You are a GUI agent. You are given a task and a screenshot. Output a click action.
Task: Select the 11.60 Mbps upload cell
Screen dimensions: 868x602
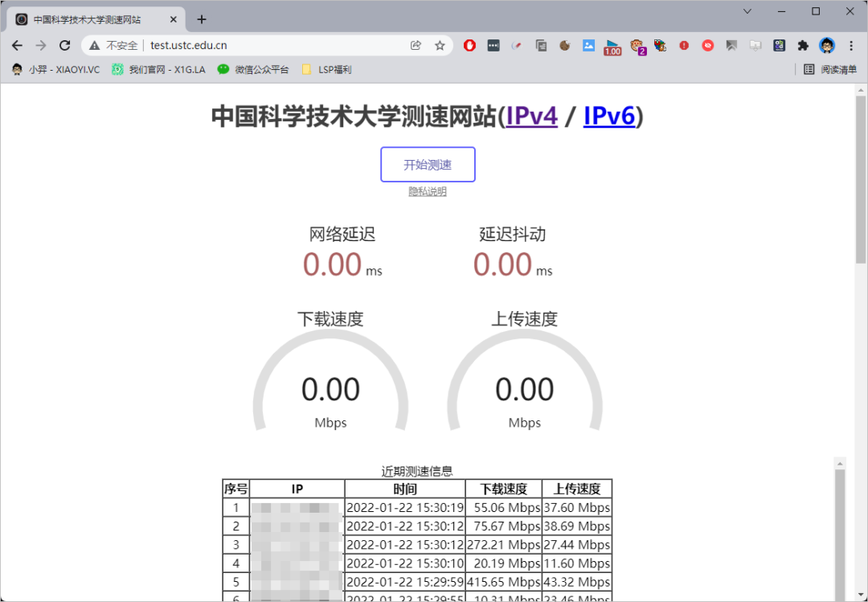577,563
